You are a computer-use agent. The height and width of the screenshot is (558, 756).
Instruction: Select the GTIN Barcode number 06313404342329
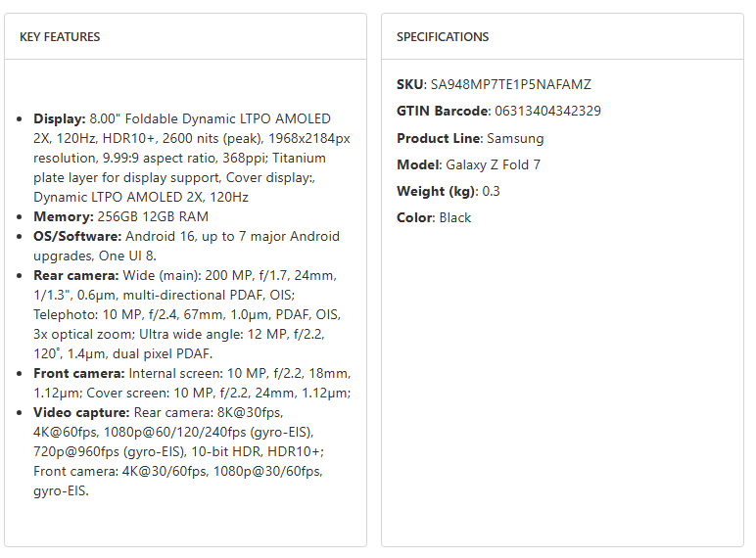pos(548,112)
